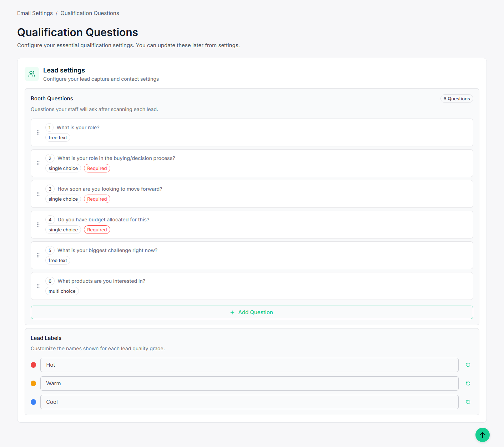
Task: Go to Email Settings breadcrumb
Action: click(35, 13)
